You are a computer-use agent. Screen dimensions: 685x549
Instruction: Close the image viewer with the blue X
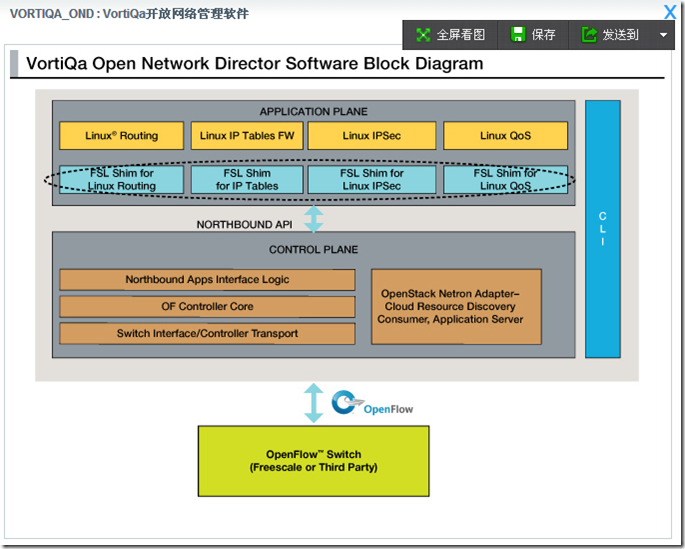pyautogui.click(x=670, y=12)
